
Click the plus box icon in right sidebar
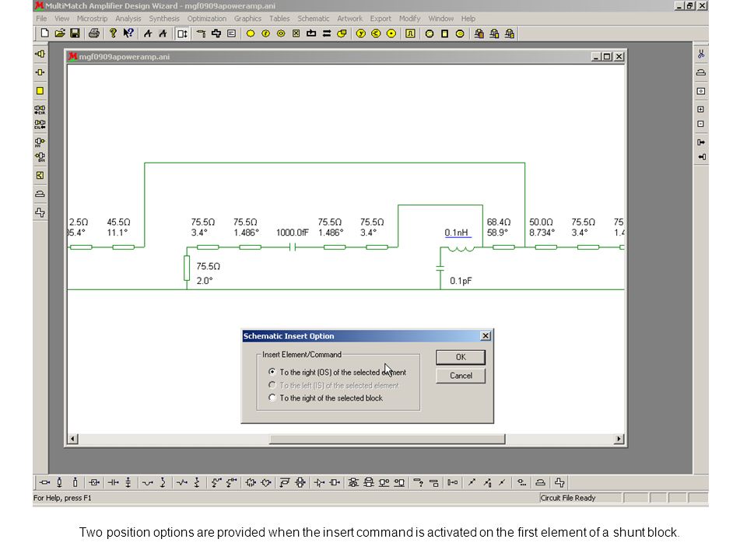click(x=701, y=109)
